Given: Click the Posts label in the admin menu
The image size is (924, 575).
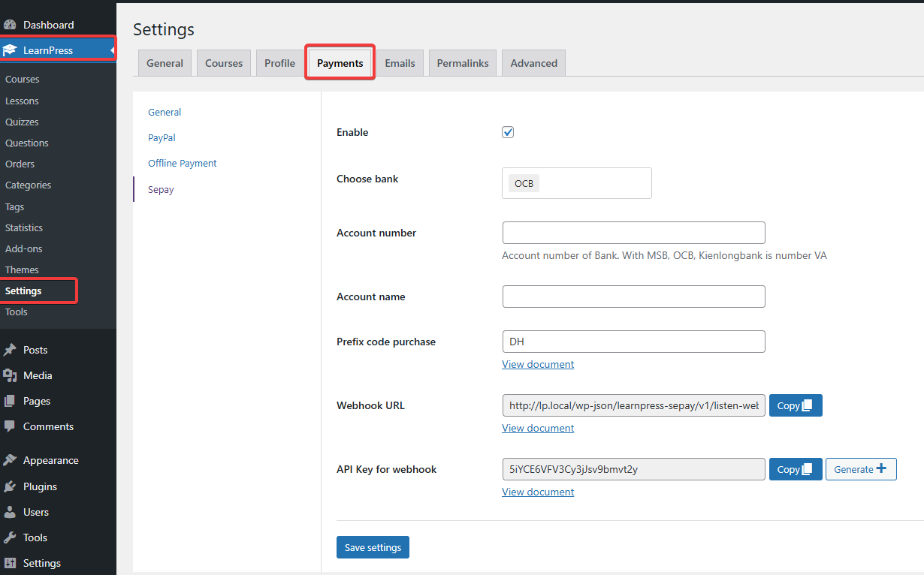Looking at the screenshot, I should click(35, 350).
